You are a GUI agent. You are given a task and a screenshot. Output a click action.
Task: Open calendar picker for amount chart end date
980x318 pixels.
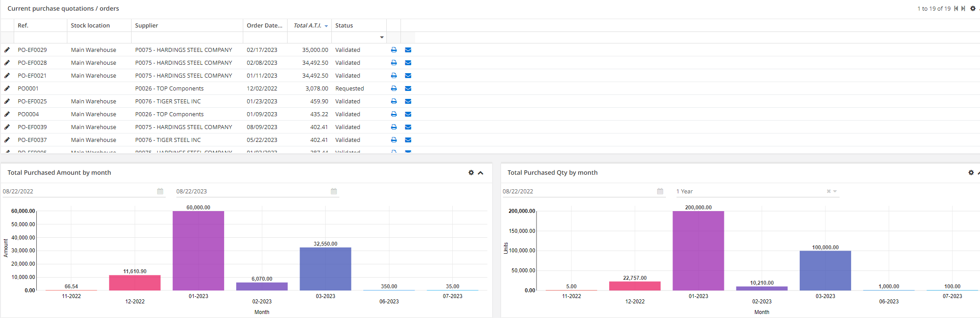(334, 191)
